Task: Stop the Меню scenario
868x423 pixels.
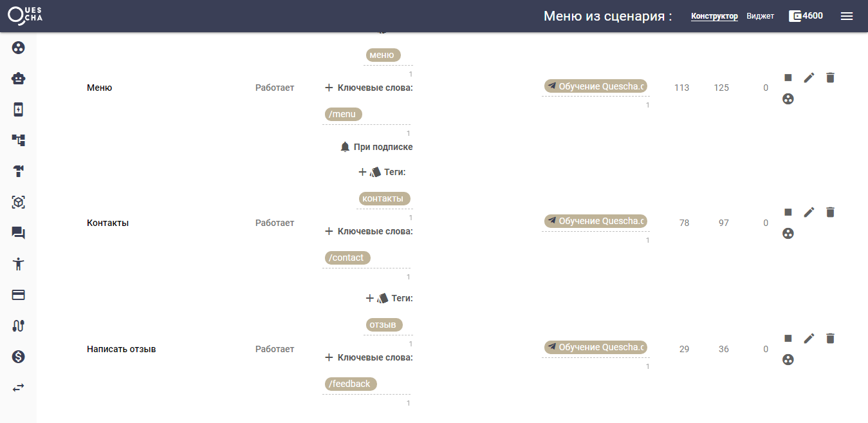Action: [x=788, y=78]
